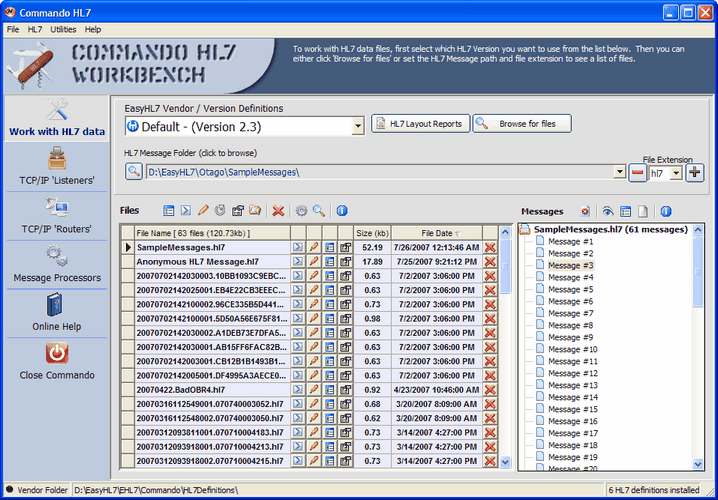Open Online Help book icon

tap(56, 304)
